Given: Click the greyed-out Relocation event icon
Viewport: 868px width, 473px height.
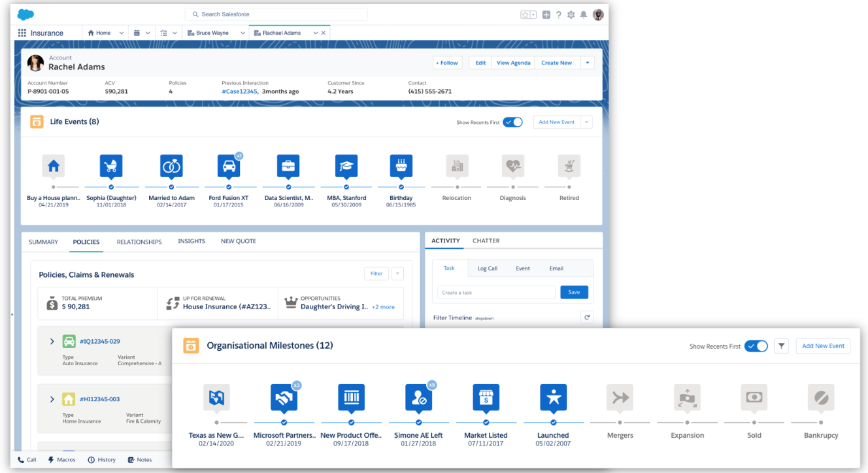Looking at the screenshot, I should pos(456,166).
